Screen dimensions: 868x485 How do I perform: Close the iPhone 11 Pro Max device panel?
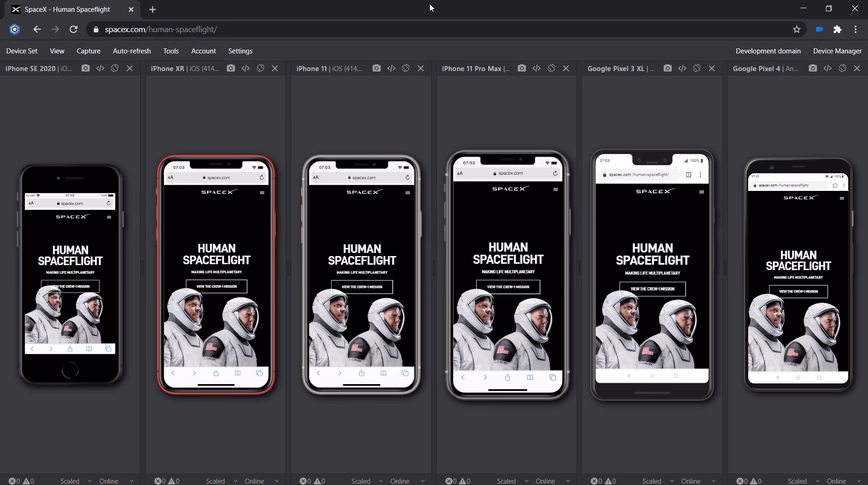[x=566, y=68]
